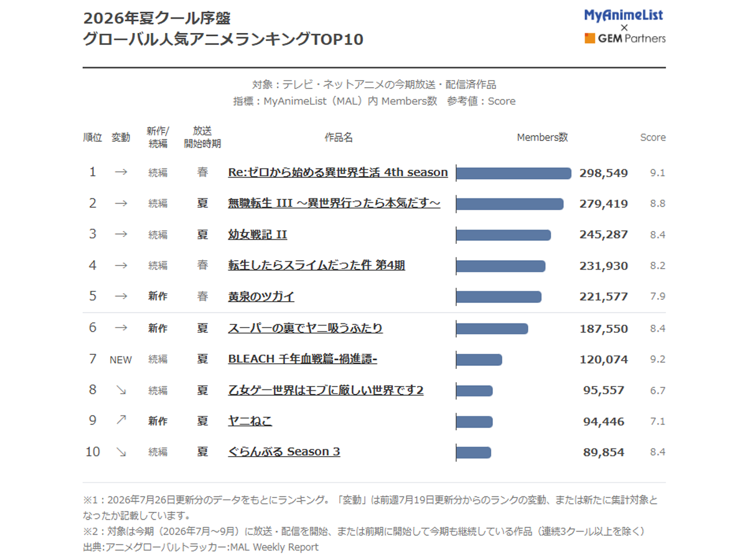Click the orange GEM square icon
747x560 pixels.
pos(590,38)
